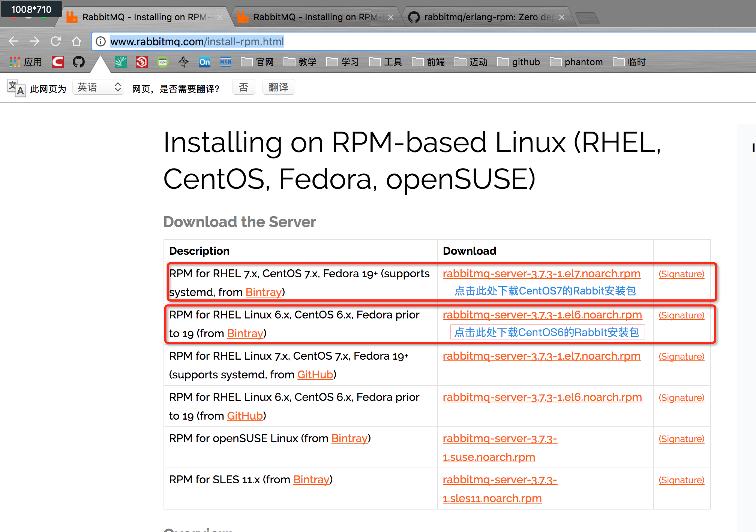
Task: Reload the current page
Action: [x=55, y=41]
